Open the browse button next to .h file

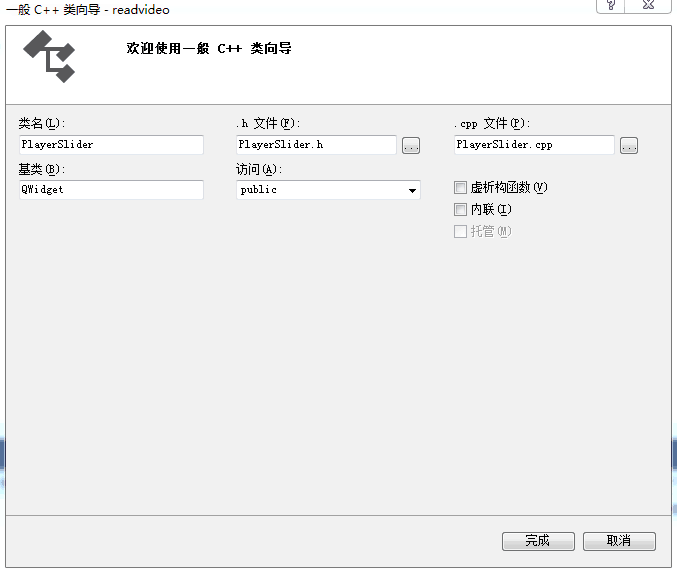(x=411, y=146)
